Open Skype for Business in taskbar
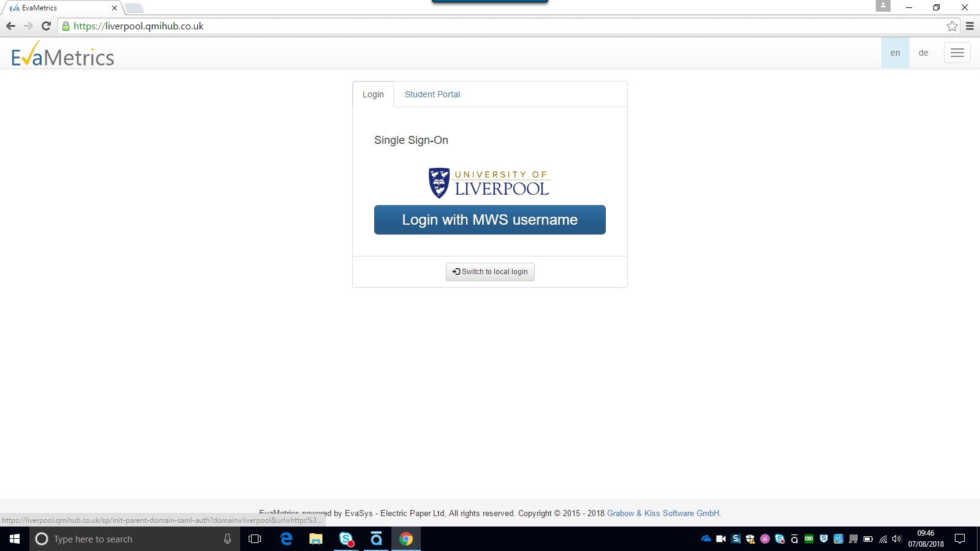Image resolution: width=980 pixels, height=551 pixels. pyautogui.click(x=346, y=539)
